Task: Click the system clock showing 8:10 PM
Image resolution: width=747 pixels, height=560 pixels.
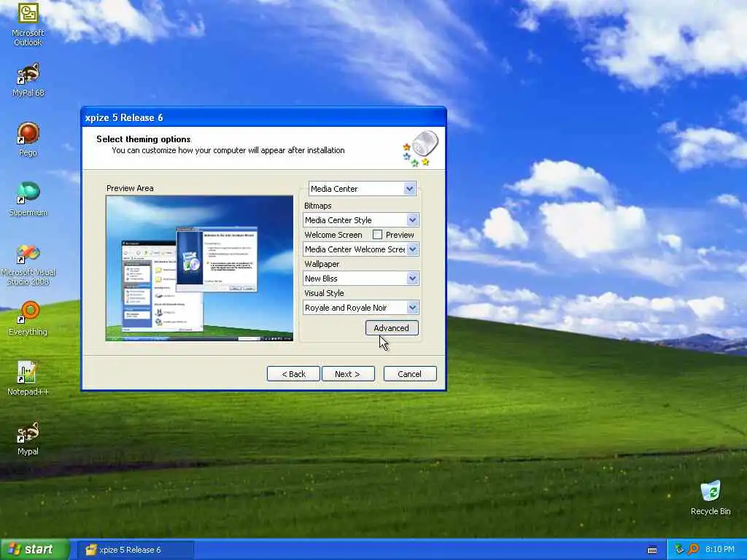Action: click(719, 550)
